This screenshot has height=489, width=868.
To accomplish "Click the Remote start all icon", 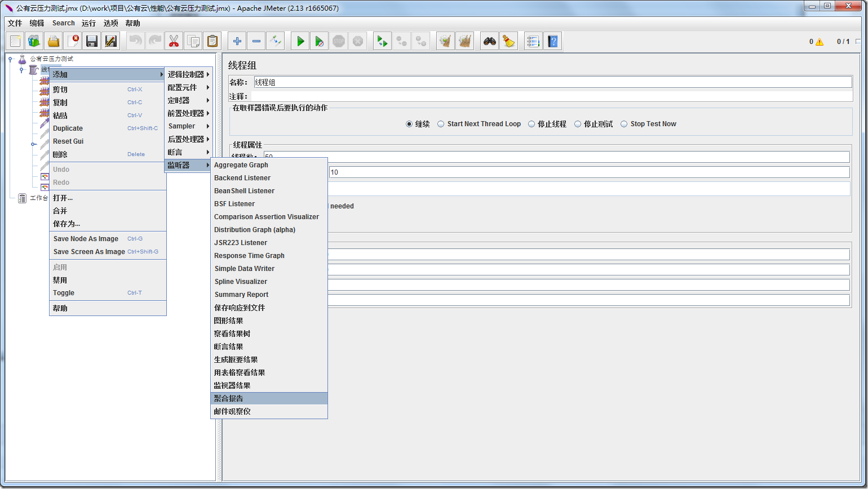I will pyautogui.click(x=383, y=41).
